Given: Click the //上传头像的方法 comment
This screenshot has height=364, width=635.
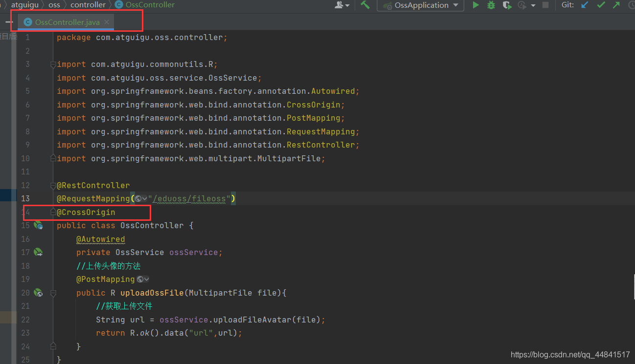Looking at the screenshot, I should pos(109,266).
